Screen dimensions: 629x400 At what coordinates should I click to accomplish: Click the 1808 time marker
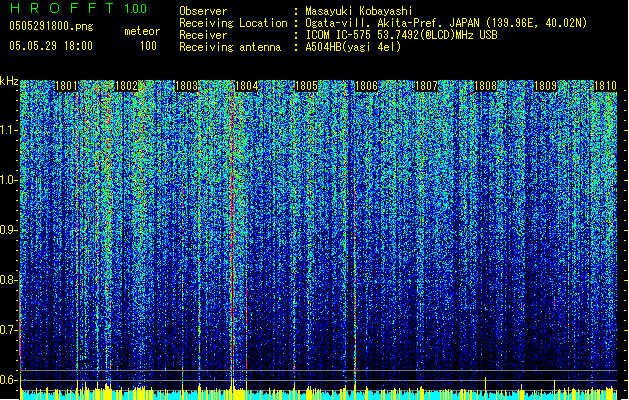coord(486,87)
